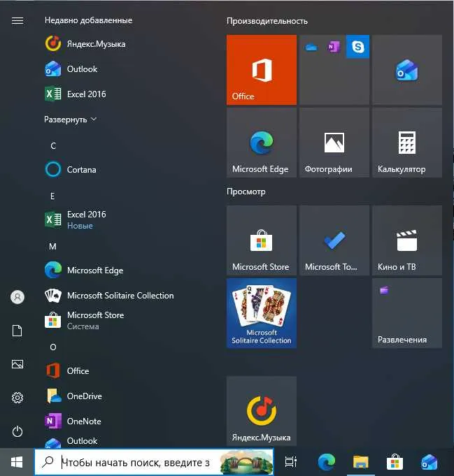Viewport: 454px width, 476px height.
Task: Open Microsoft Store in the app list
Action: pos(85,320)
